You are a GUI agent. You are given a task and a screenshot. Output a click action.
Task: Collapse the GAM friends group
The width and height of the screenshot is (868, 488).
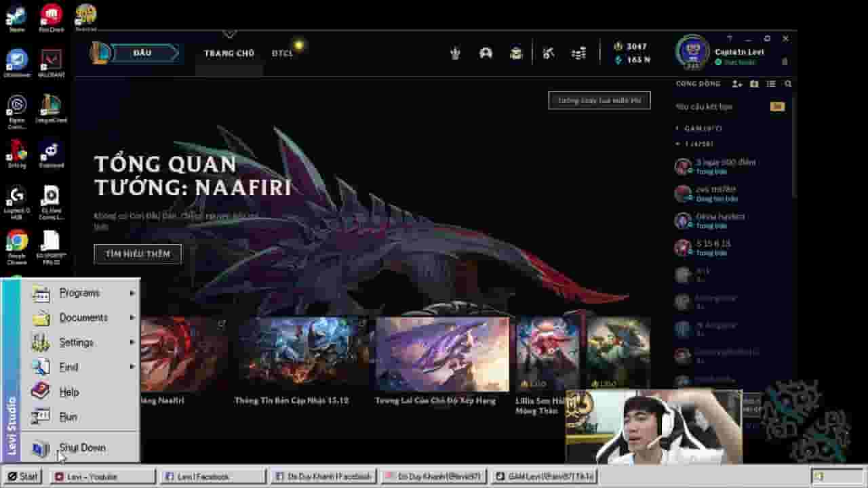(x=677, y=128)
